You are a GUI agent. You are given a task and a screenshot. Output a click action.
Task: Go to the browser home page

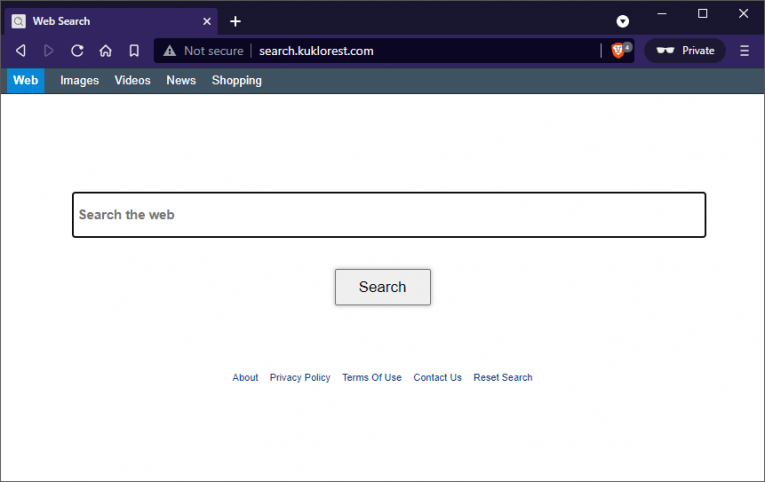[x=105, y=51]
